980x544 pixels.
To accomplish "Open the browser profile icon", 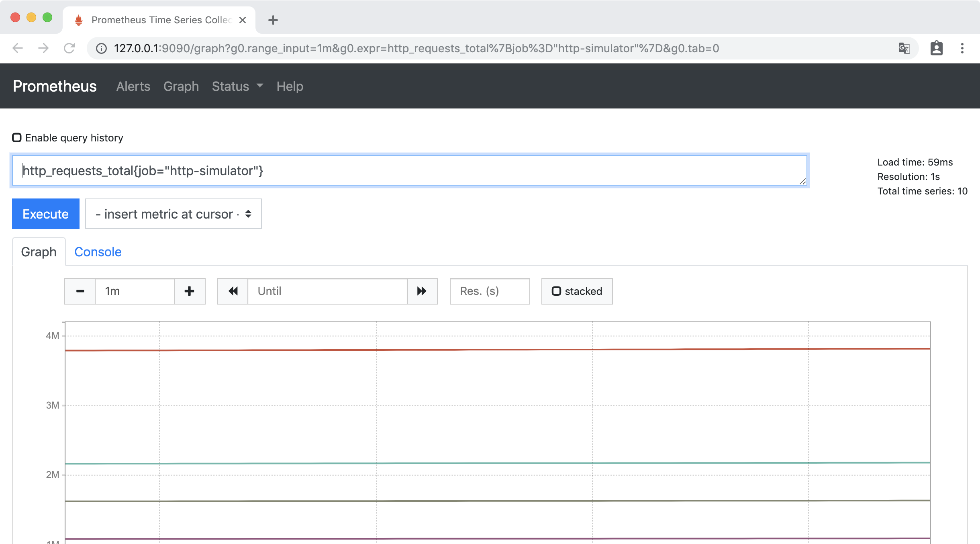I will (936, 48).
